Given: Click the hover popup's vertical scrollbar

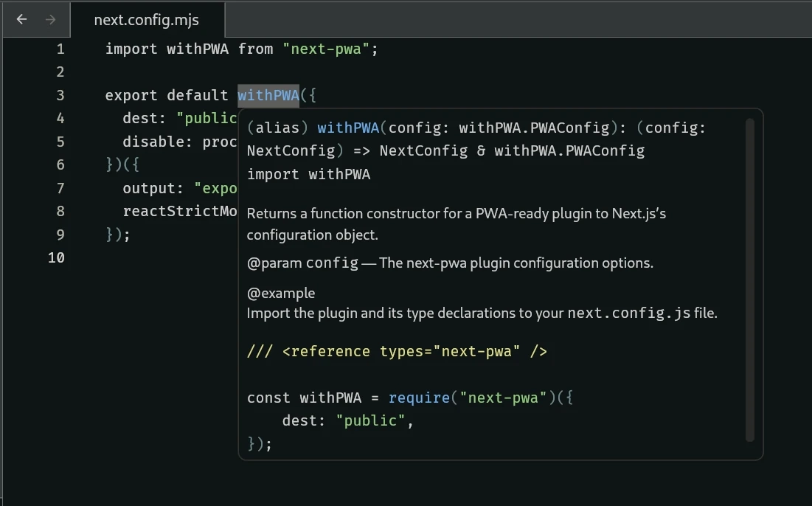Looking at the screenshot, I should coord(750,280).
